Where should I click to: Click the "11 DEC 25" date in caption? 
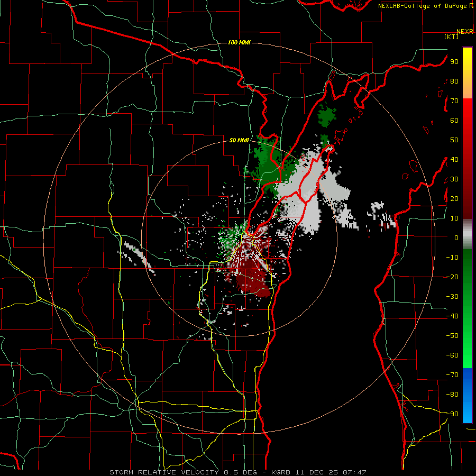[317, 472]
